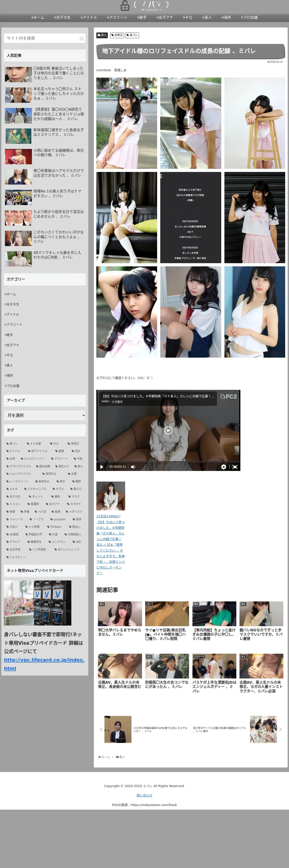Click the 台湾 tag in the tag cloud
The image size is (289, 868).
pyautogui.click(x=11, y=459)
